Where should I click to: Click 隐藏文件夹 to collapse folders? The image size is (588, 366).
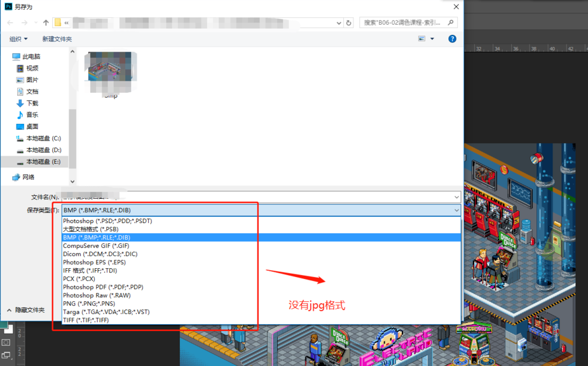25,310
